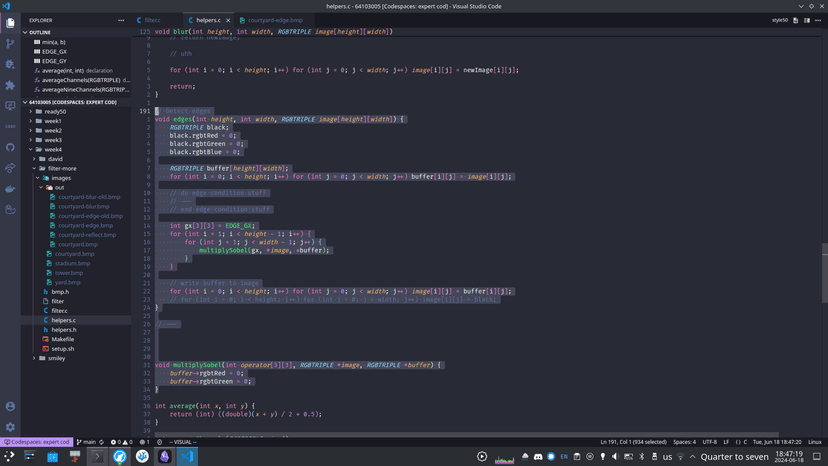Open the Run and Debug view
The height and width of the screenshot is (466, 828).
point(10,65)
